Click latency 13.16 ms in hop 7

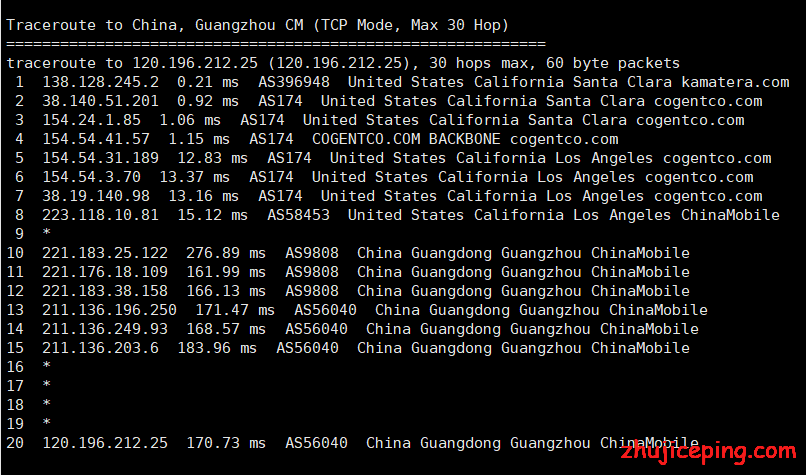(204, 196)
